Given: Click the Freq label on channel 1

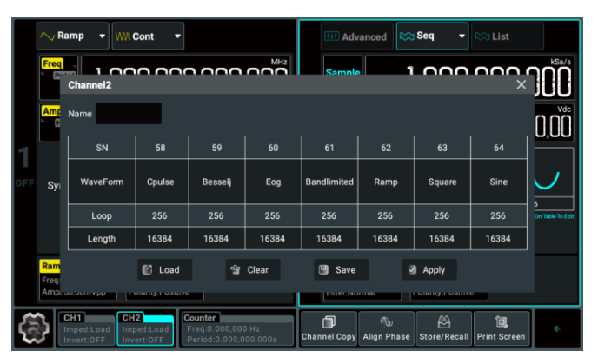Looking at the screenshot, I should point(52,63).
